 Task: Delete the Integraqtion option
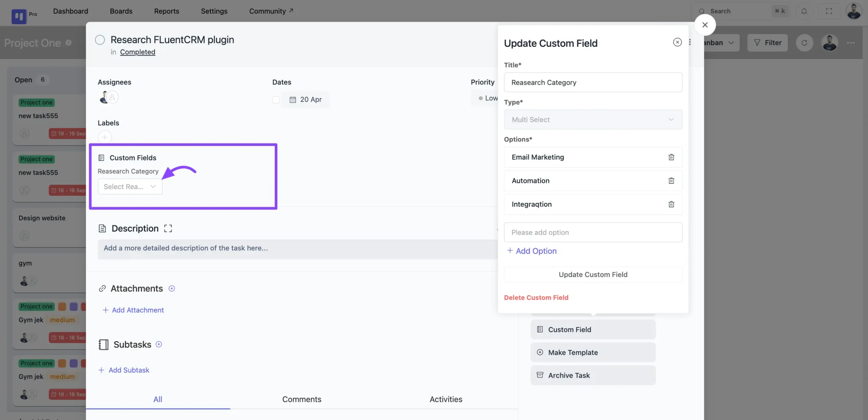click(671, 204)
